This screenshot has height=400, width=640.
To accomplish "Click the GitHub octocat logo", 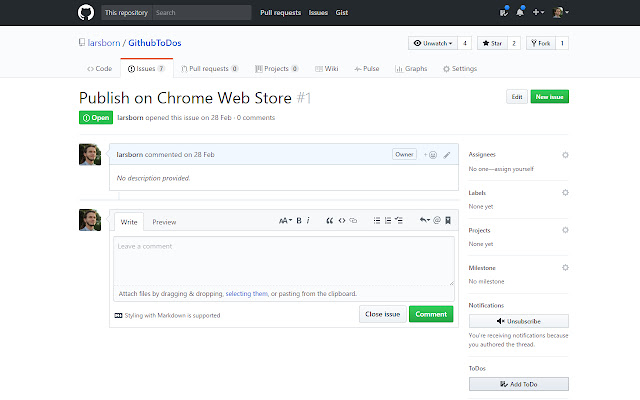I will [x=87, y=13].
